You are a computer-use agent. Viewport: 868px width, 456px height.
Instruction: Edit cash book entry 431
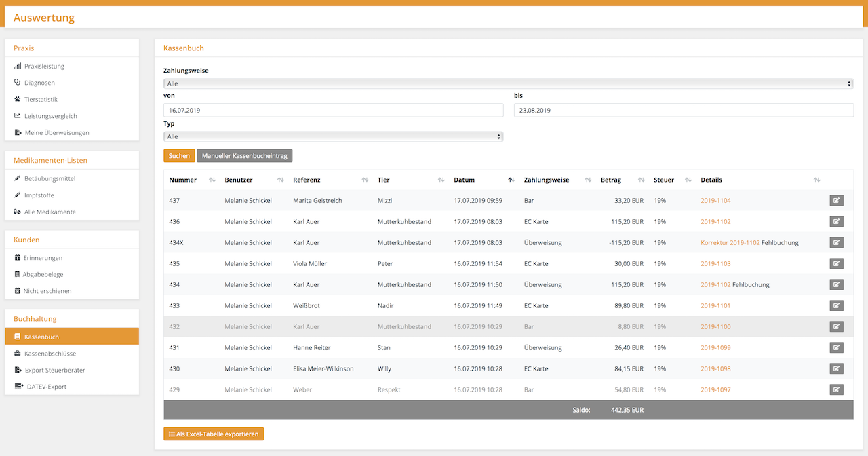(836, 347)
